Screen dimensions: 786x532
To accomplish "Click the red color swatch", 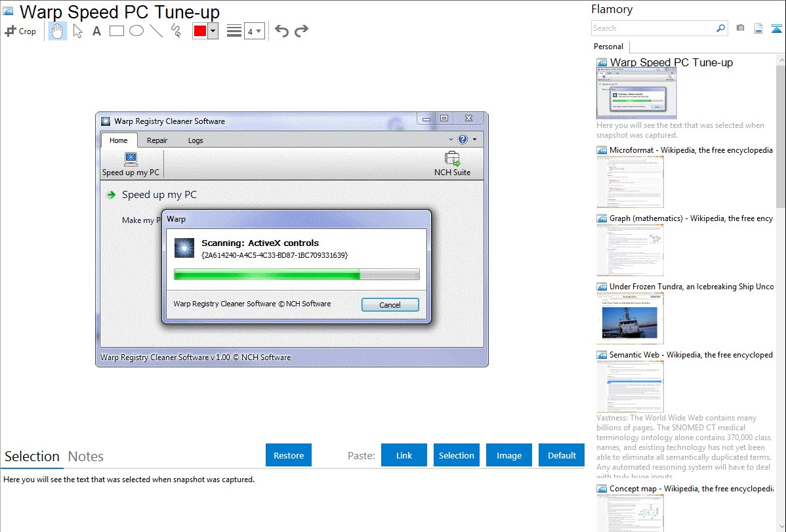I will 200,31.
